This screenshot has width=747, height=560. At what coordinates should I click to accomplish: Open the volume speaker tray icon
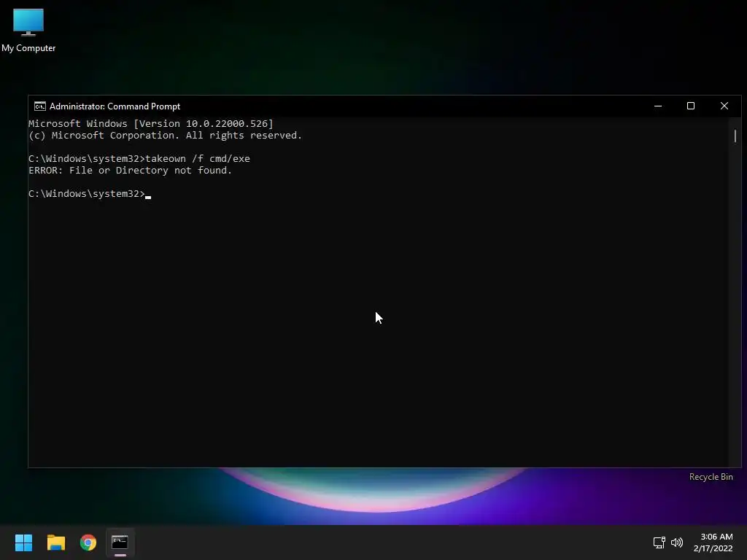click(676, 542)
